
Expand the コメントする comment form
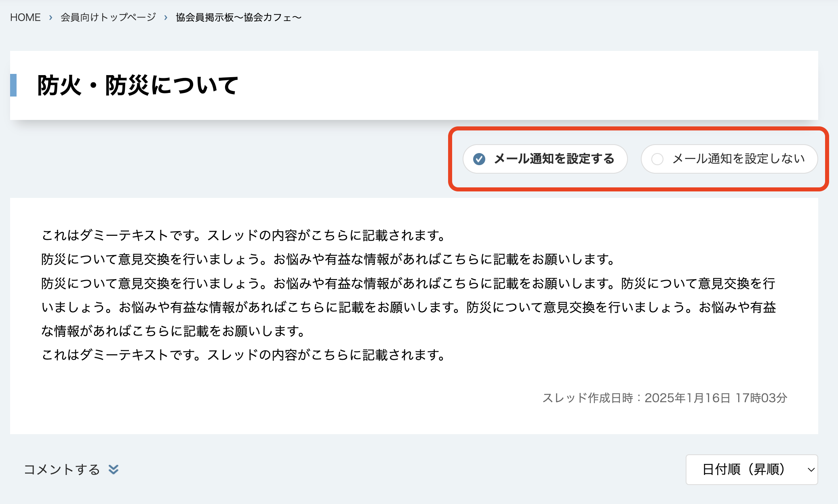coord(71,469)
